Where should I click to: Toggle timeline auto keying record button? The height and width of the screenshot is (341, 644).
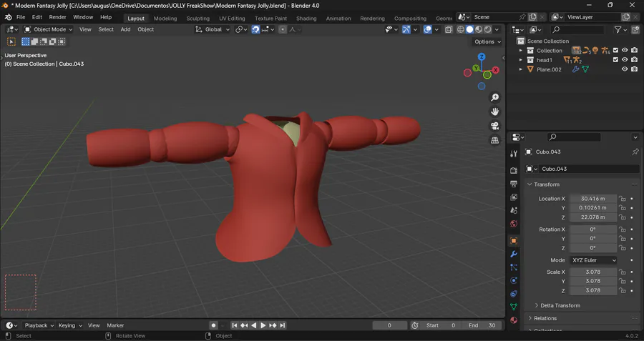point(213,325)
